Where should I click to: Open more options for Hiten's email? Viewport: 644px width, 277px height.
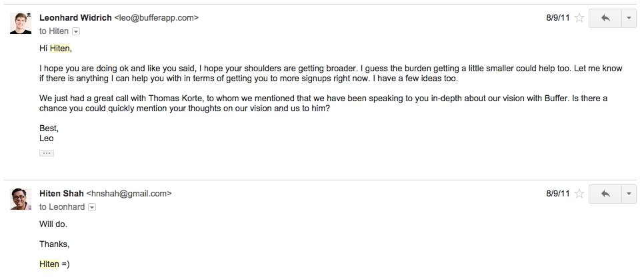pyautogui.click(x=629, y=194)
